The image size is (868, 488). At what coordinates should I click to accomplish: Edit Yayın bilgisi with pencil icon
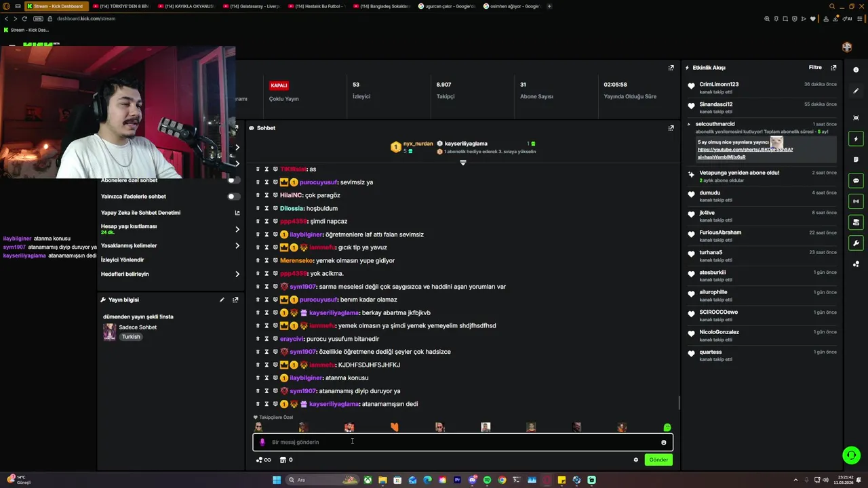coord(222,300)
